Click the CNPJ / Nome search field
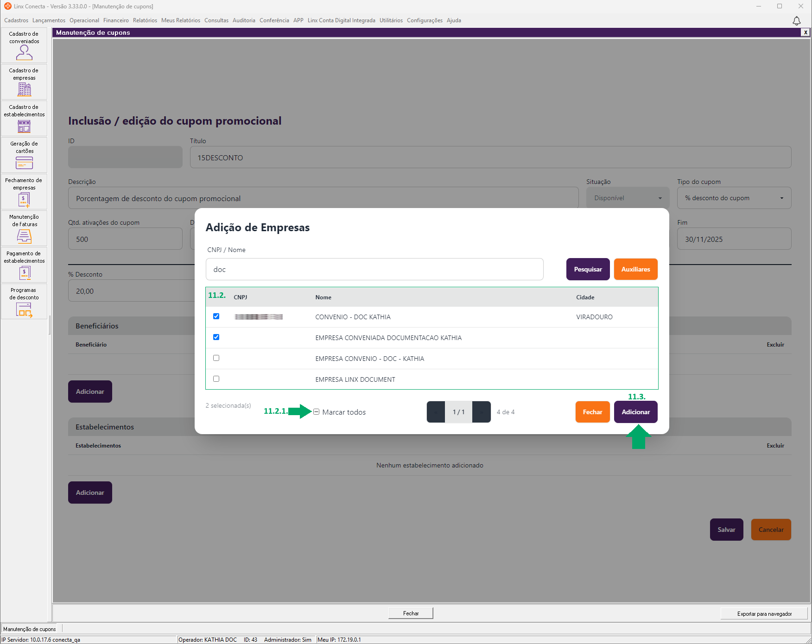 [x=374, y=269]
